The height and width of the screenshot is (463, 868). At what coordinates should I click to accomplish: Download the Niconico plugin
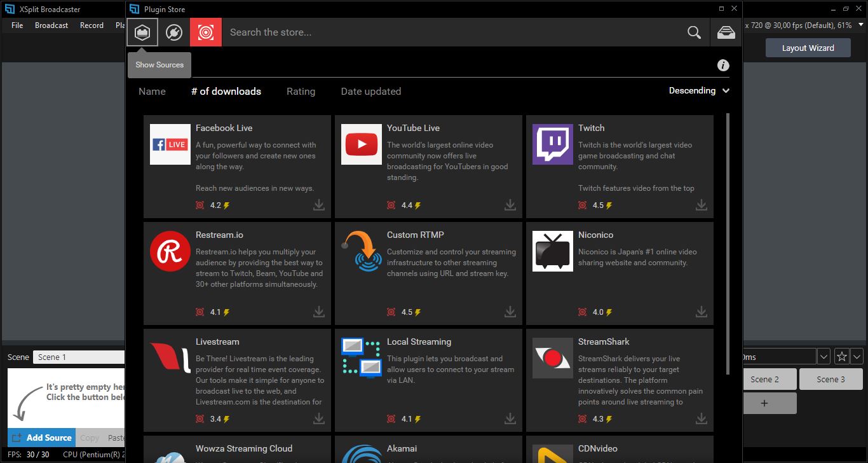pos(702,312)
